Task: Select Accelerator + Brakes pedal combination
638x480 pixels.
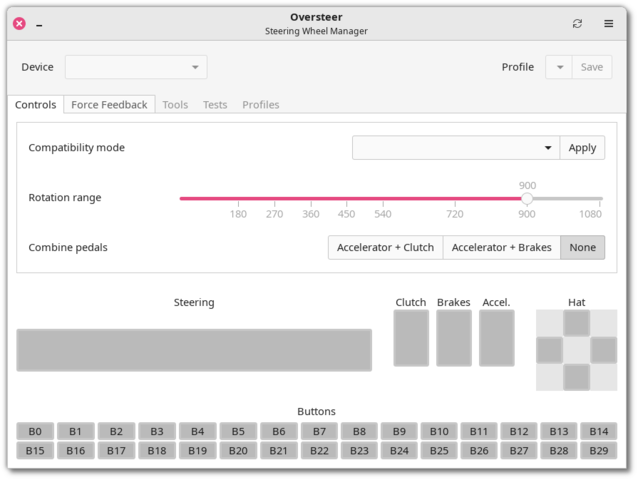Action: pyautogui.click(x=501, y=247)
